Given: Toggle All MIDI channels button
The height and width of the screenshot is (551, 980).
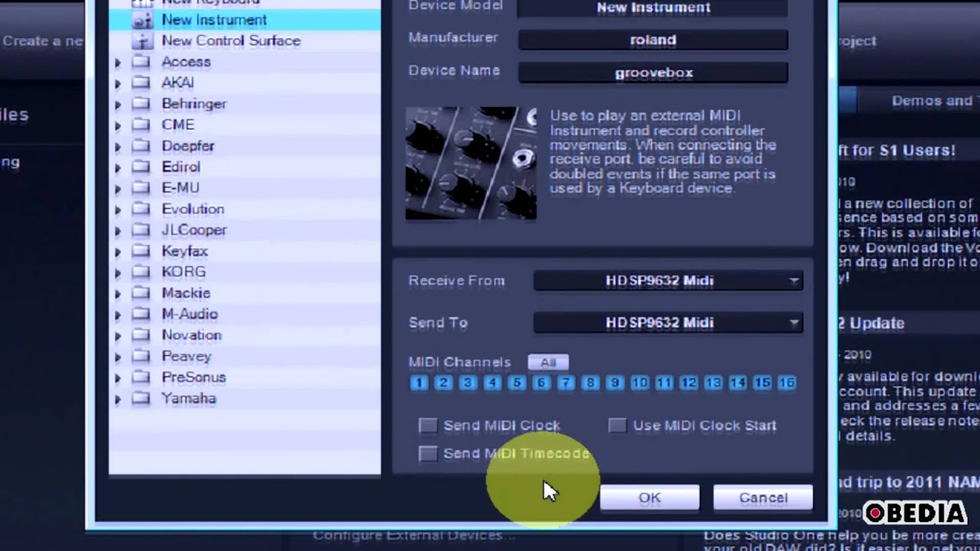Looking at the screenshot, I should click(548, 362).
